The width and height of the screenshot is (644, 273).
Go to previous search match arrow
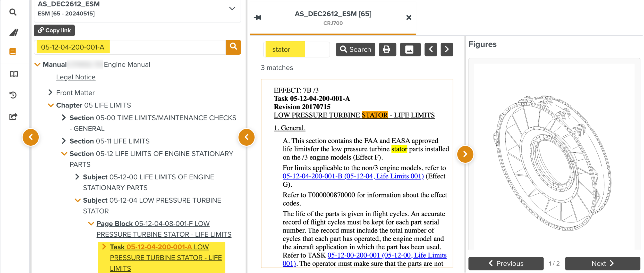click(431, 49)
